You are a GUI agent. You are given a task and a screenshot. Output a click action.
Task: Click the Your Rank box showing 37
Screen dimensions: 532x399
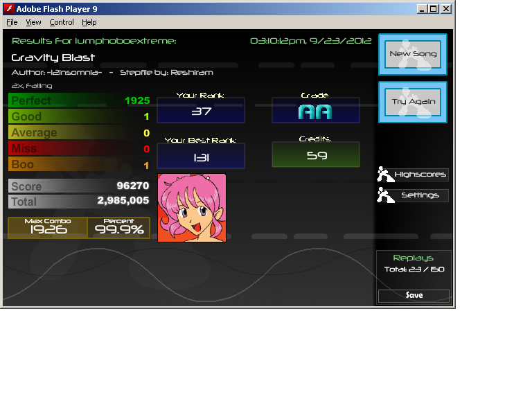[x=201, y=111]
